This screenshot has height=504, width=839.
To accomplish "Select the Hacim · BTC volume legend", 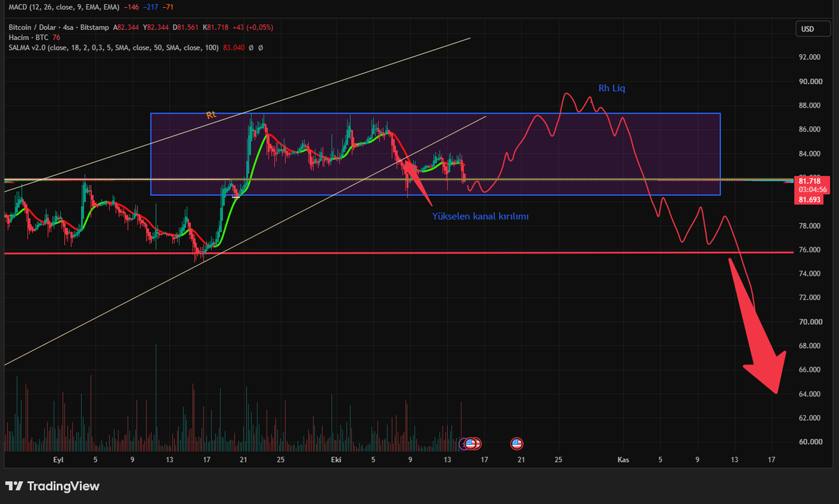I will 28,37.
